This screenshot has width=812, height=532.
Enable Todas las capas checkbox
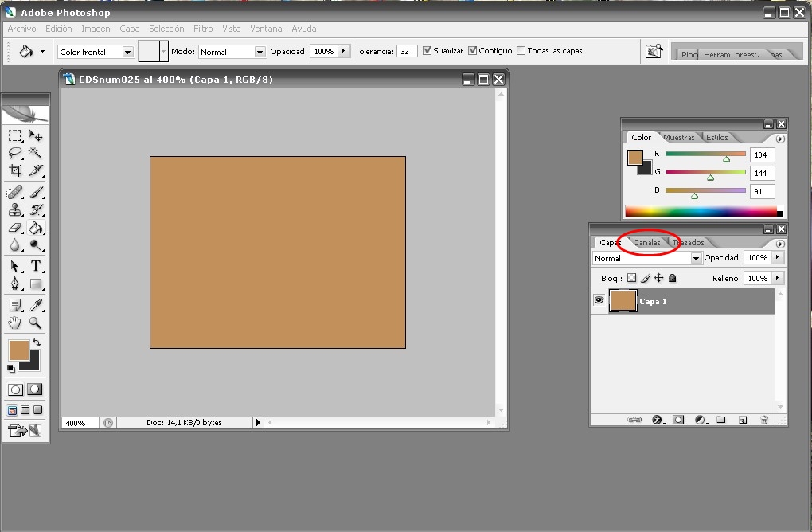click(x=521, y=50)
